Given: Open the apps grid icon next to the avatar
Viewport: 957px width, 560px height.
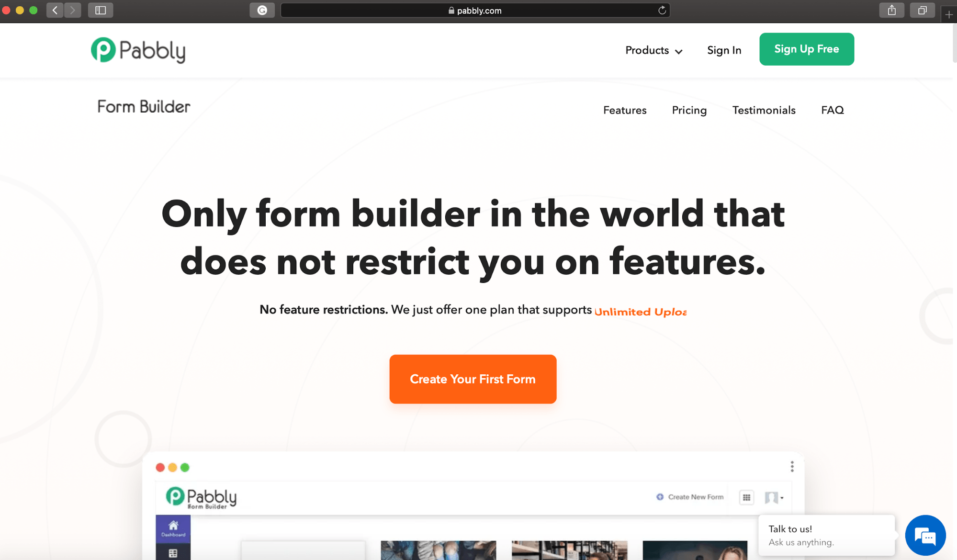Looking at the screenshot, I should coord(746,497).
